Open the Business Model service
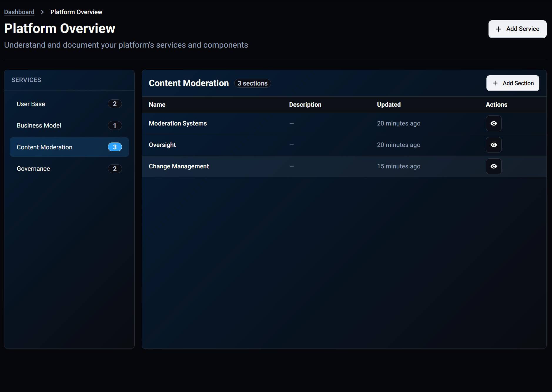Image resolution: width=552 pixels, height=392 pixels. click(x=39, y=125)
